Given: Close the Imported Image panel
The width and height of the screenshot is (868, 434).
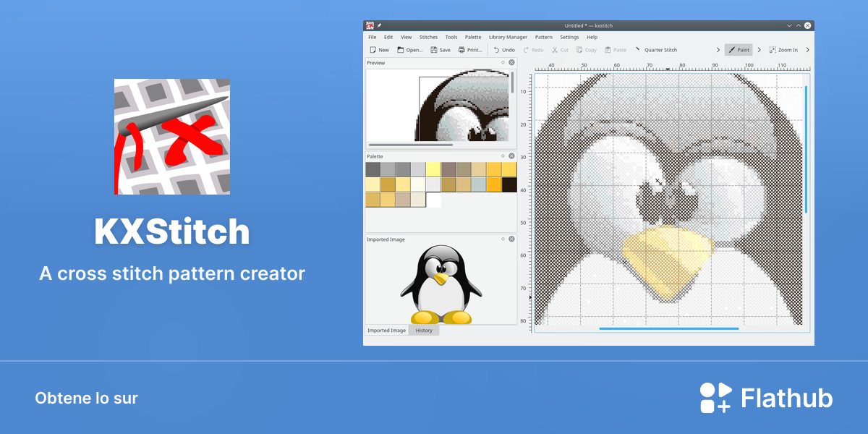Looking at the screenshot, I should coord(511,239).
